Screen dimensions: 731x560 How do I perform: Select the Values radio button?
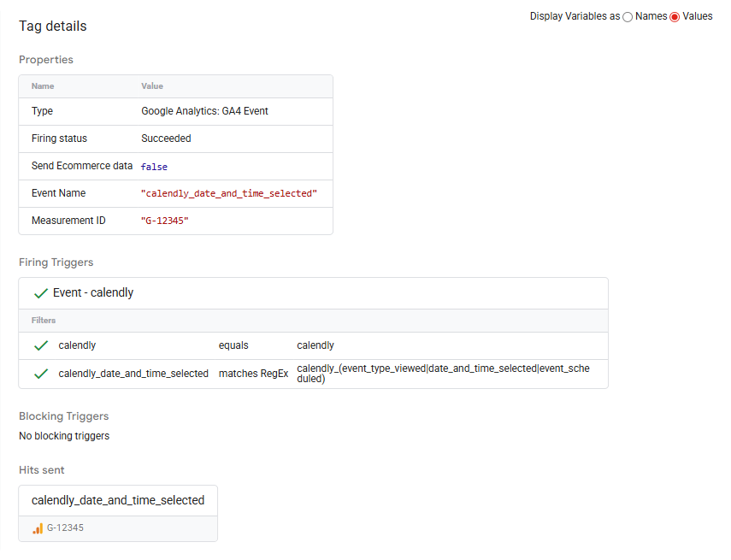coord(675,17)
